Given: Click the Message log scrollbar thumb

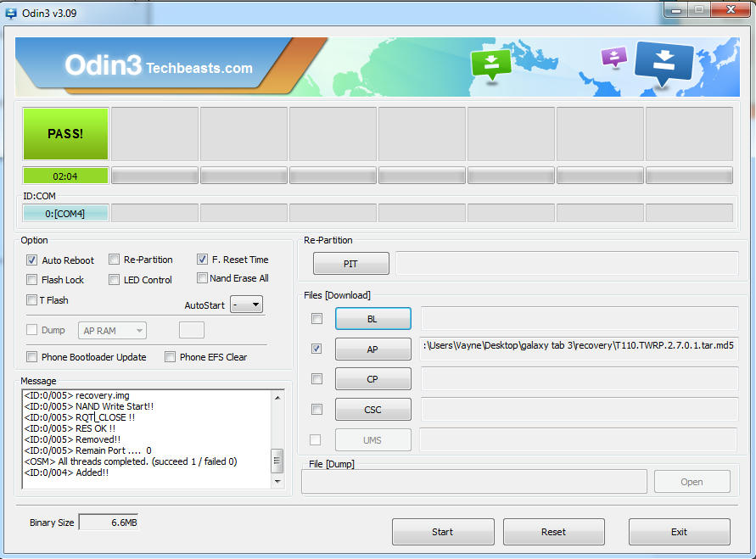Looking at the screenshot, I should (277, 461).
